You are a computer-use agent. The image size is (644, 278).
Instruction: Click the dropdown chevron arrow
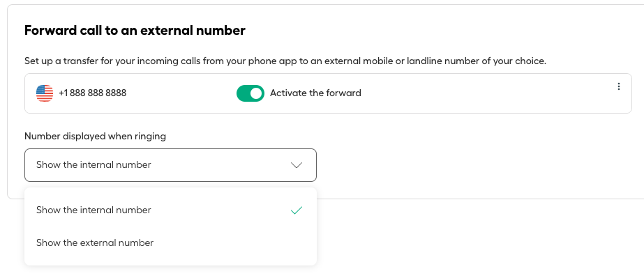coord(296,165)
